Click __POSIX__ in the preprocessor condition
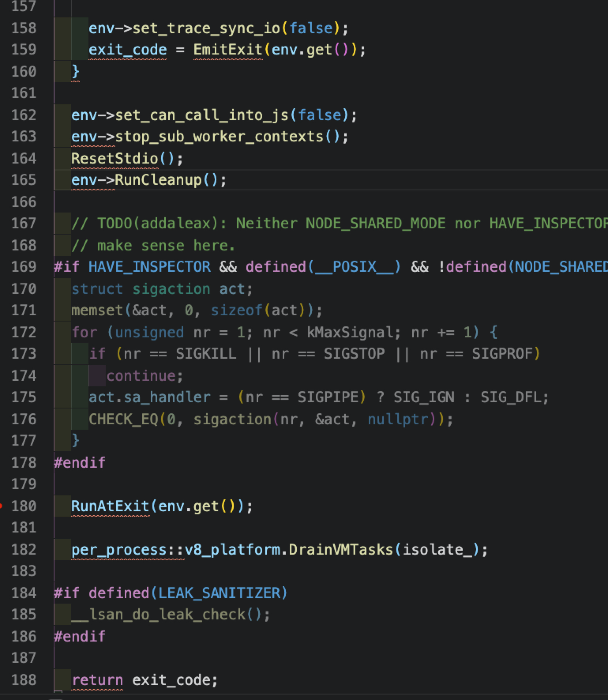The image size is (608, 700). coord(354,267)
